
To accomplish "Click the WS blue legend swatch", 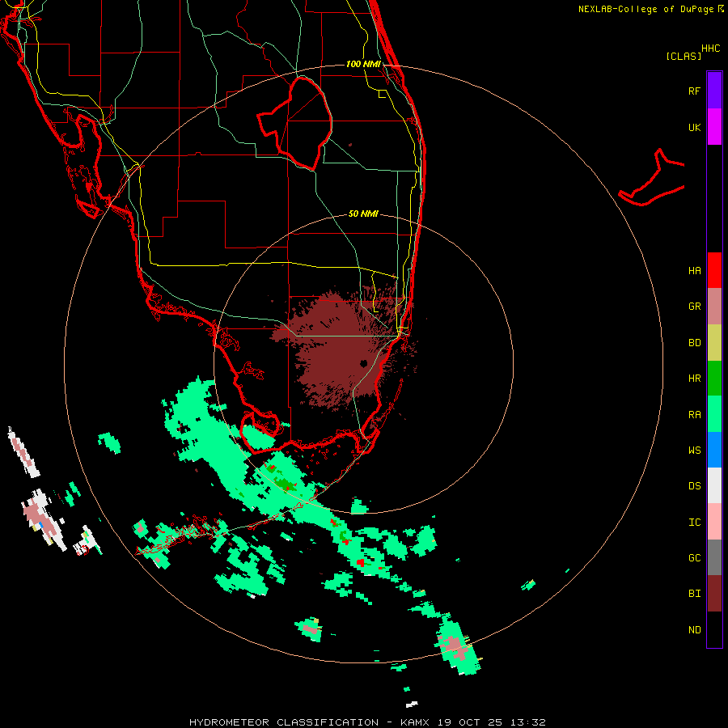I will (714, 450).
